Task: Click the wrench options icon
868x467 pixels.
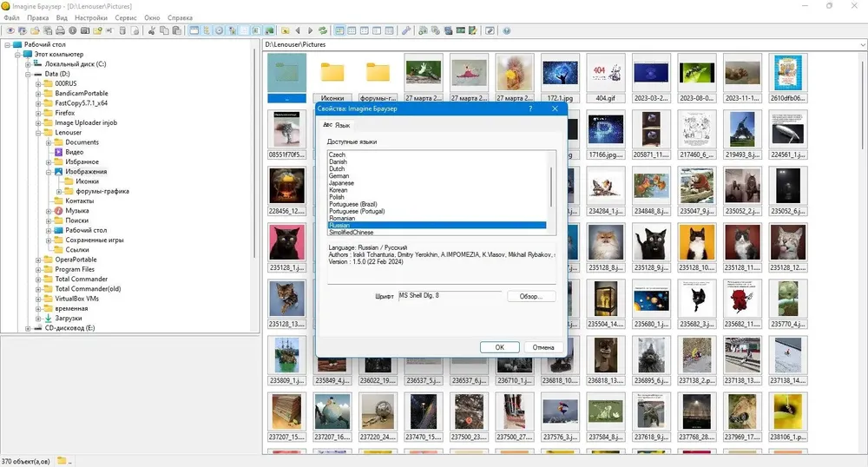Action: (405, 30)
